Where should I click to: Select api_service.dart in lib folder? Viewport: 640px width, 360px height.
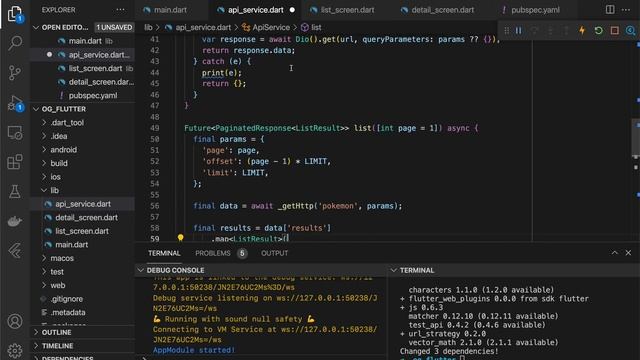83,204
